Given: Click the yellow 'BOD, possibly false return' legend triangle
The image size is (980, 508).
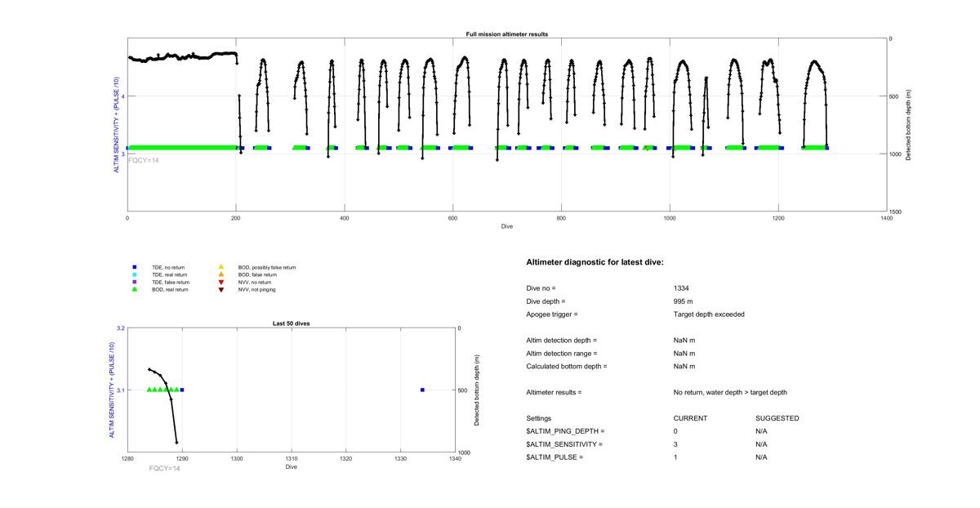Looking at the screenshot, I should pyautogui.click(x=220, y=267).
